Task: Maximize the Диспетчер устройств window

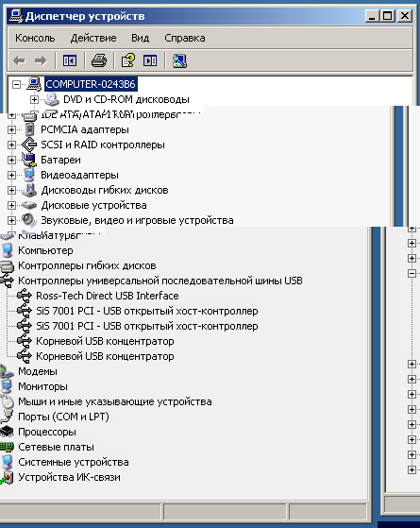Action: tap(388, 16)
